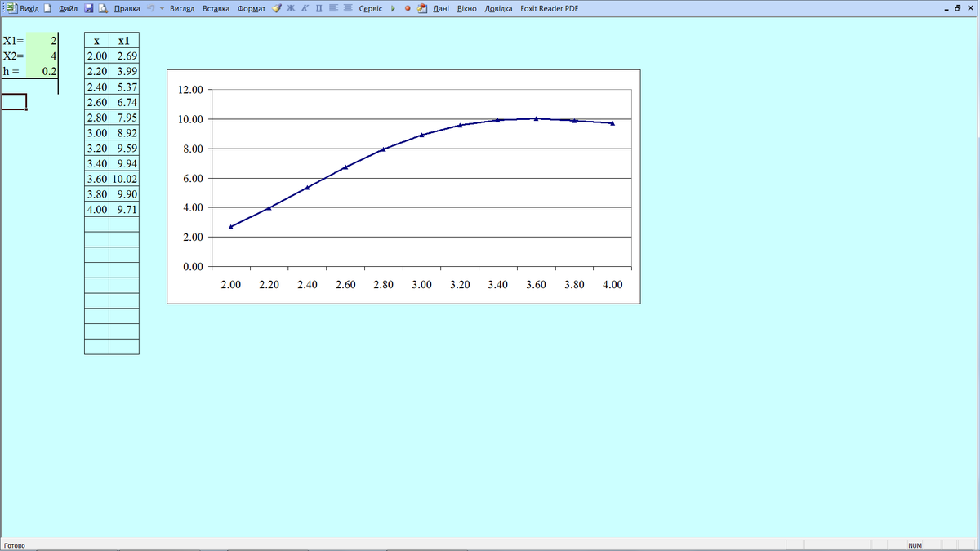Expand the undo history dropdown arrow
The image size is (980, 551).
pos(162,8)
